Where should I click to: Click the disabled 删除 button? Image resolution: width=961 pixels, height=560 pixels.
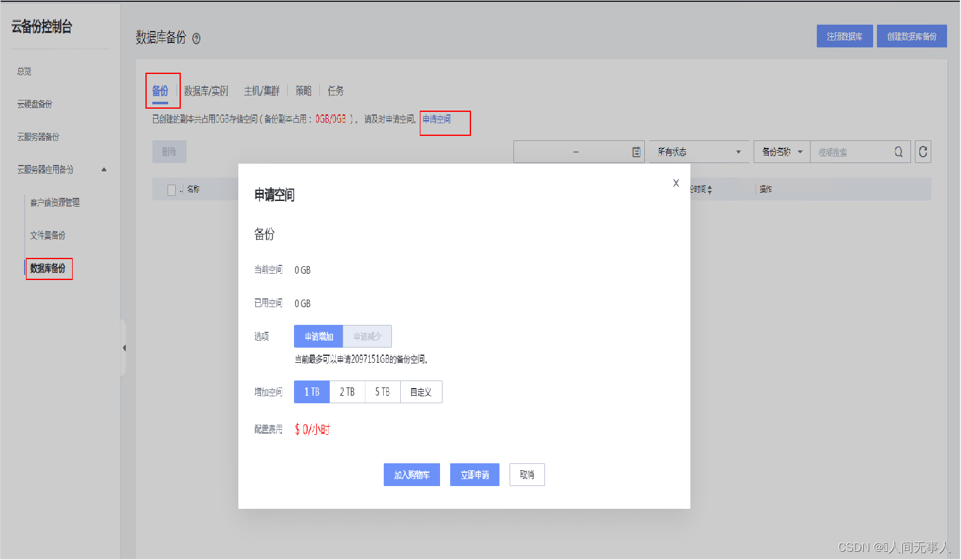tap(169, 152)
